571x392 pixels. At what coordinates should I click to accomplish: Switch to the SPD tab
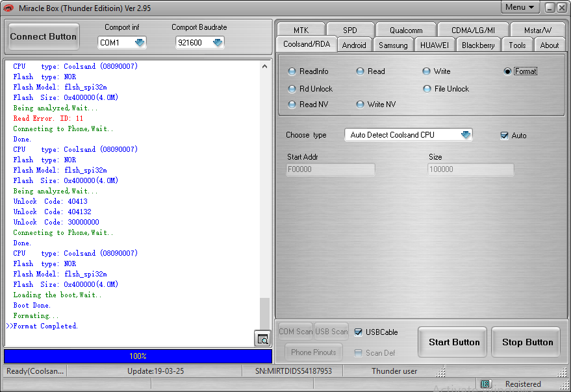350,30
